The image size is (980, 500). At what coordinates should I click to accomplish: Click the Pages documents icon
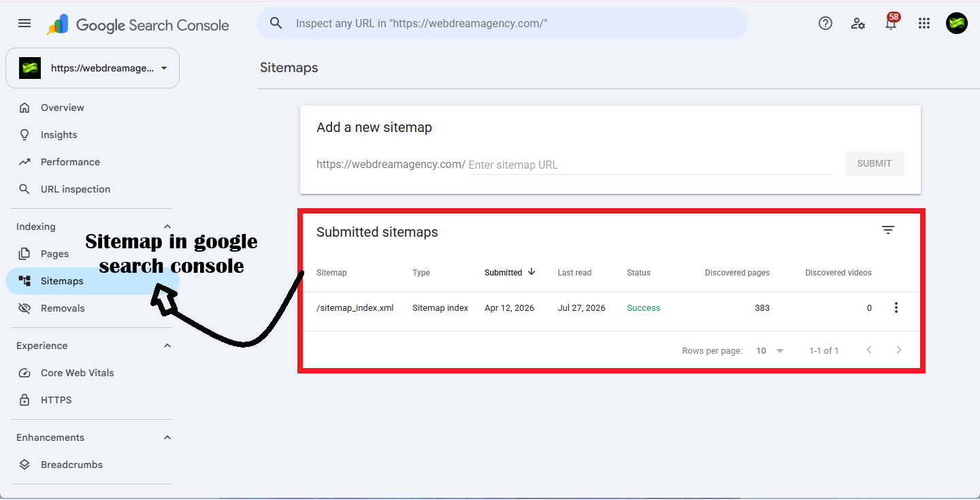click(24, 254)
